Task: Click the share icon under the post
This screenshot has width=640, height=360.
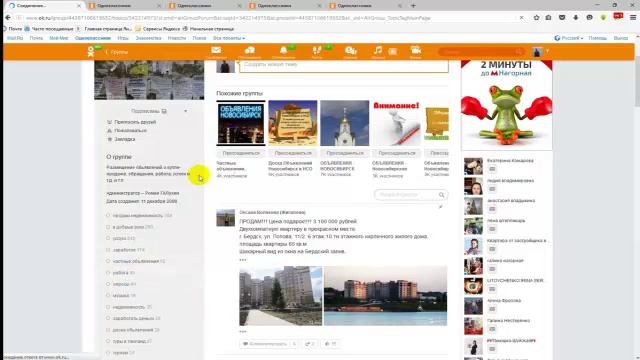Action: 309,344
